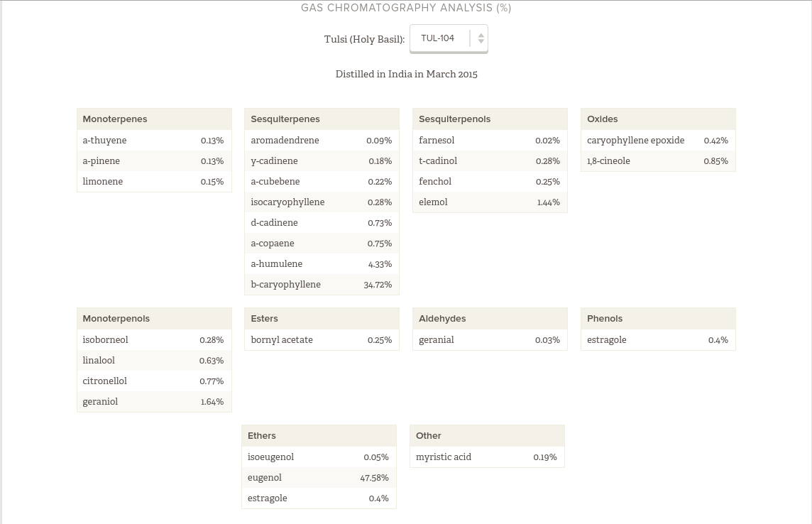Click the b-caryophyllene row
Screen dimensions: 812x524
322,285
